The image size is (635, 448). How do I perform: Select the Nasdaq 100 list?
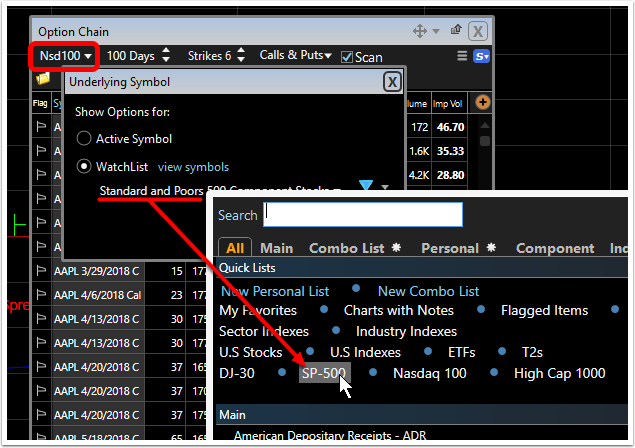(430, 373)
